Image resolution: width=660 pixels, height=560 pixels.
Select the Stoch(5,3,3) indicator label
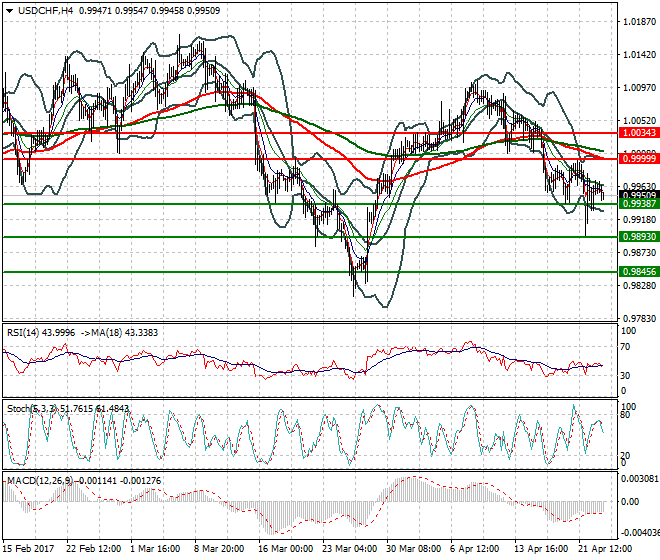(32, 408)
